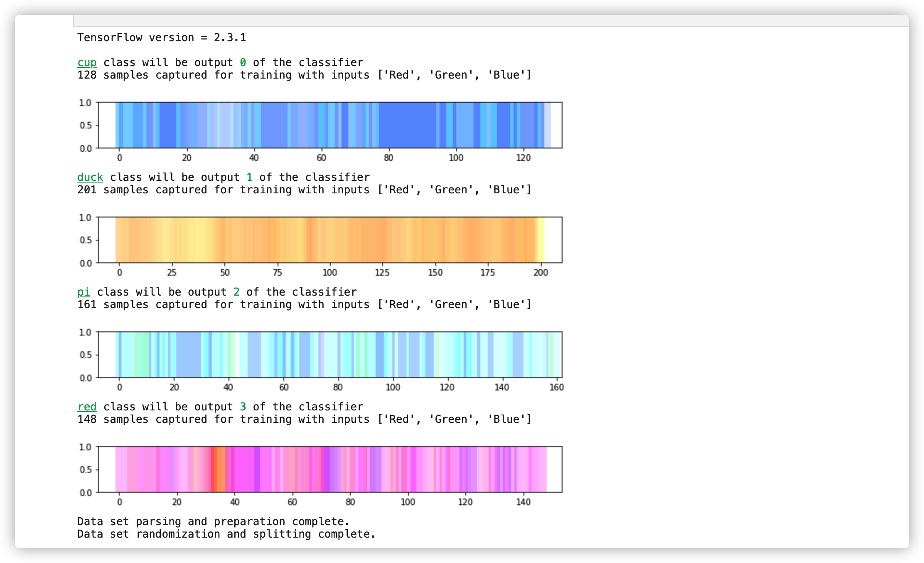Image resolution: width=924 pixels, height=563 pixels.
Task: Click the '160' tick label on pi plot
Action: coord(556,387)
